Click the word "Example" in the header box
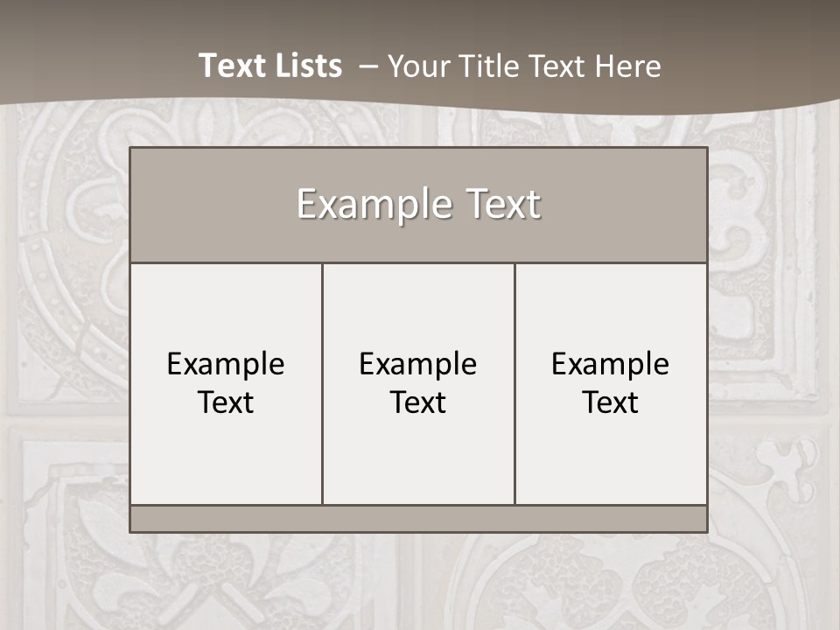 pyautogui.click(x=367, y=205)
